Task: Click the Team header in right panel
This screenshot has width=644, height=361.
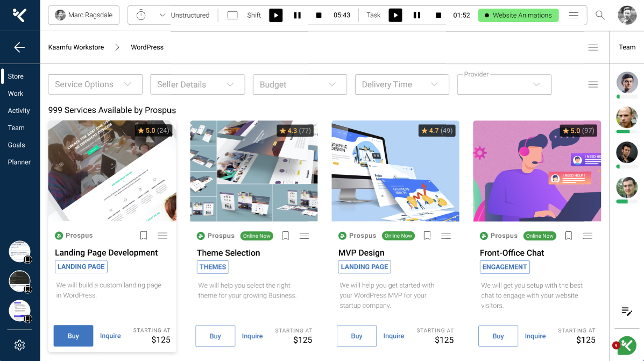Action: [x=627, y=47]
